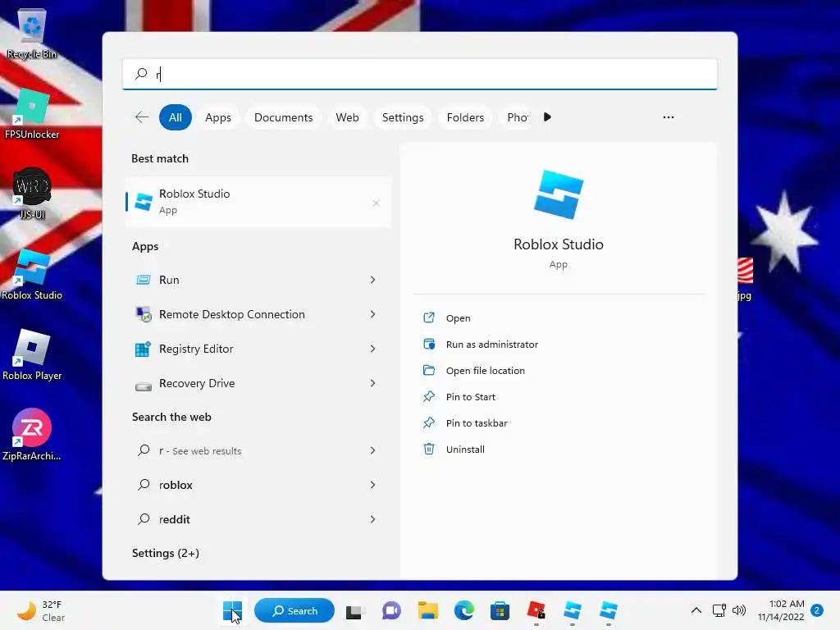Image resolution: width=840 pixels, height=630 pixels.
Task: Switch to second Roblox Studio taskbar window
Action: pos(609,610)
